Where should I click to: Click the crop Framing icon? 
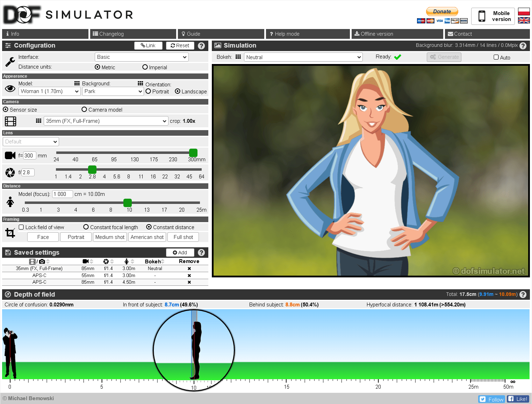coord(10,232)
